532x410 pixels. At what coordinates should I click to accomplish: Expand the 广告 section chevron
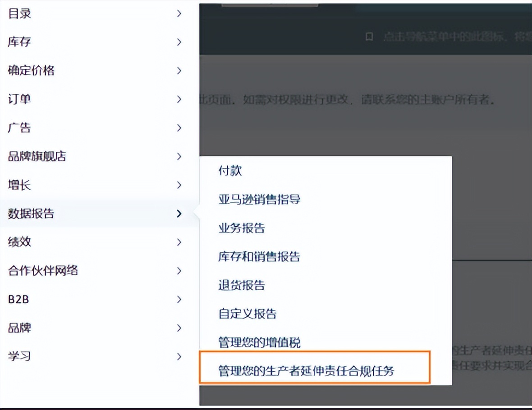(179, 128)
